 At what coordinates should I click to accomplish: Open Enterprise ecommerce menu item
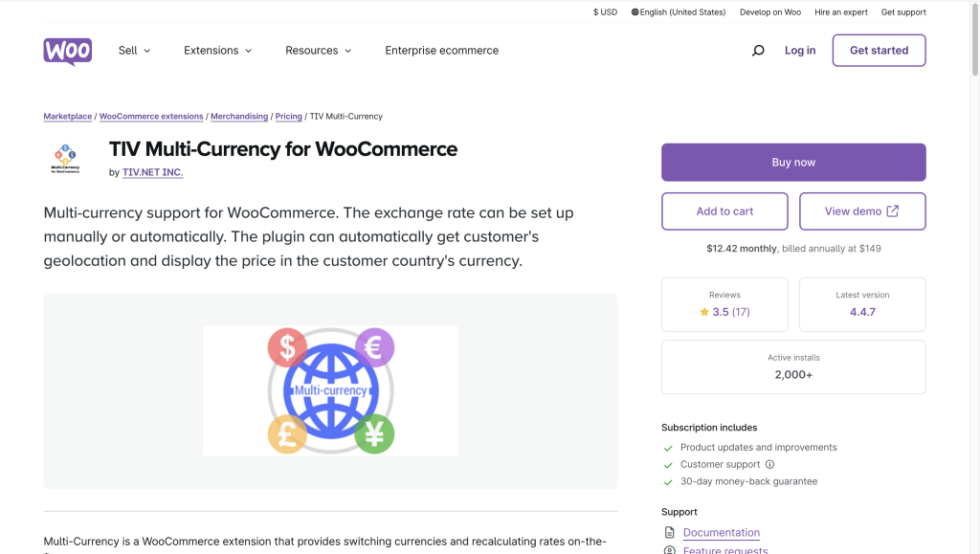tap(441, 51)
